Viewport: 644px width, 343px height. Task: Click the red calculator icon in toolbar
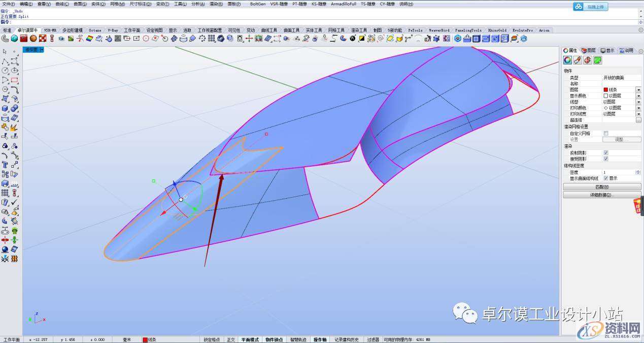click(x=24, y=39)
